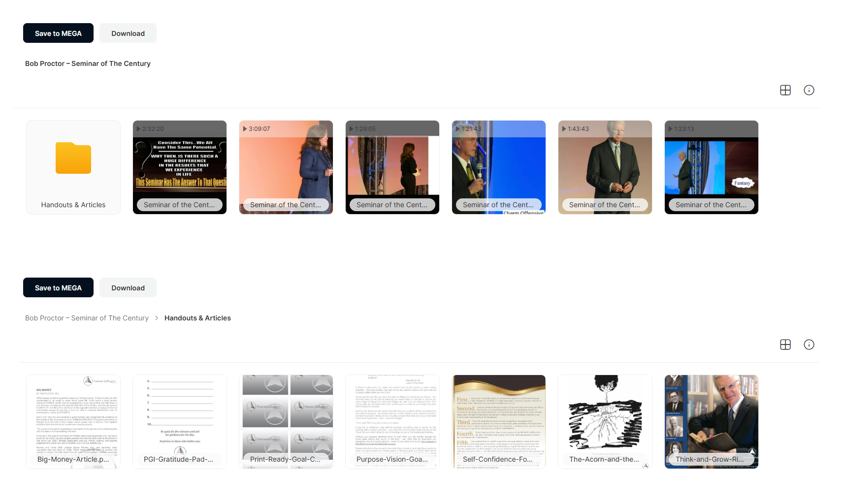The width and height of the screenshot is (845, 504).
Task: Open the 2:32:20 seminar video thumbnail
Action: tap(180, 167)
